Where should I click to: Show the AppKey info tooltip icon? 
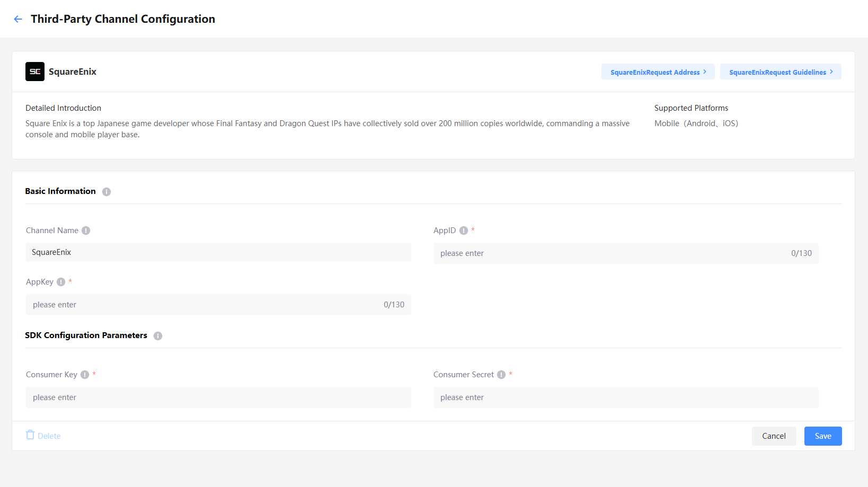[61, 282]
